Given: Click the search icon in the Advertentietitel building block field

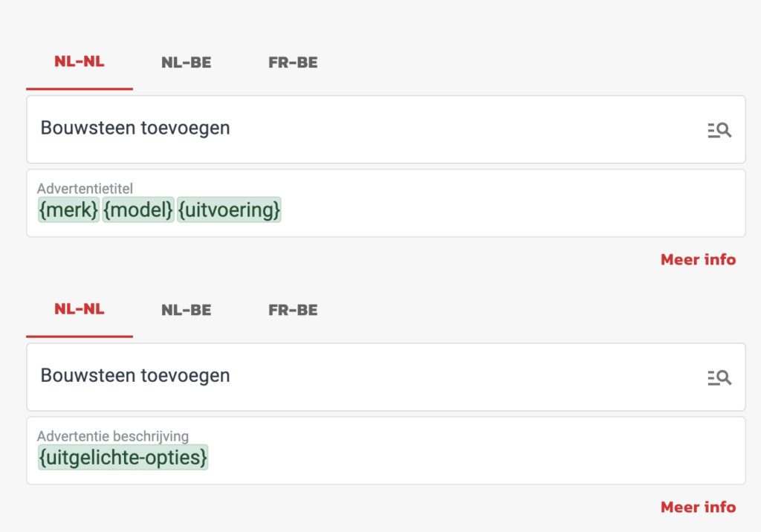Looking at the screenshot, I should (719, 131).
